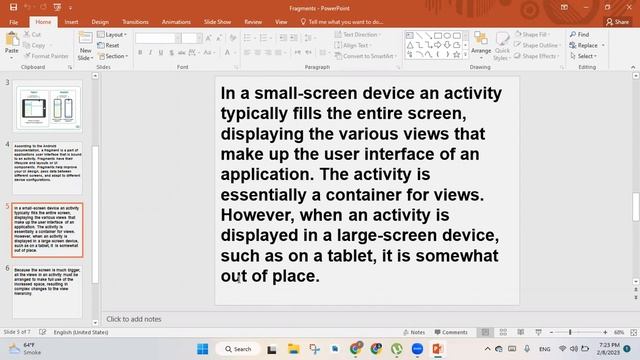Toggle Bold formatting
Screen dimensions: 640x360
(x=140, y=53)
